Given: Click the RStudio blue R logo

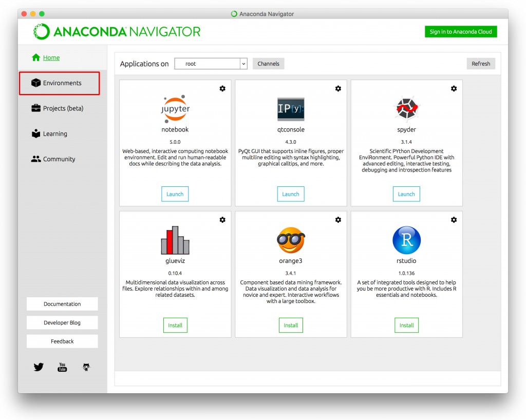Looking at the screenshot, I should (407, 240).
